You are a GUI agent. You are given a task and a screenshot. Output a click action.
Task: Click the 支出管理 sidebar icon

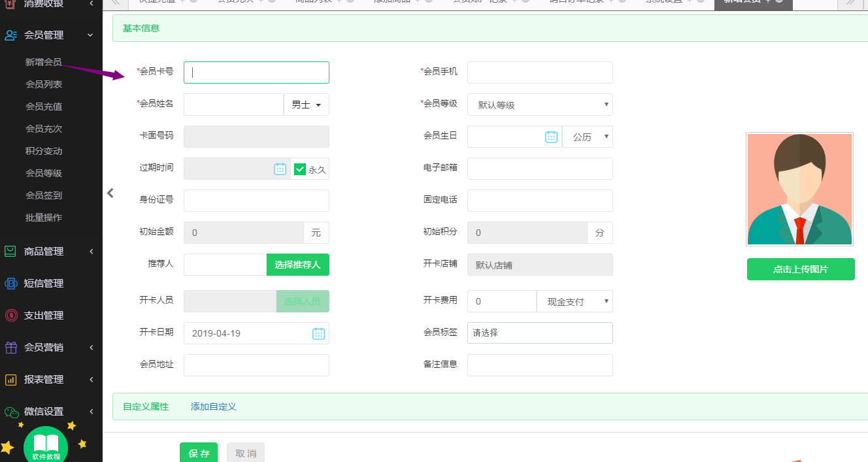[x=10, y=316]
